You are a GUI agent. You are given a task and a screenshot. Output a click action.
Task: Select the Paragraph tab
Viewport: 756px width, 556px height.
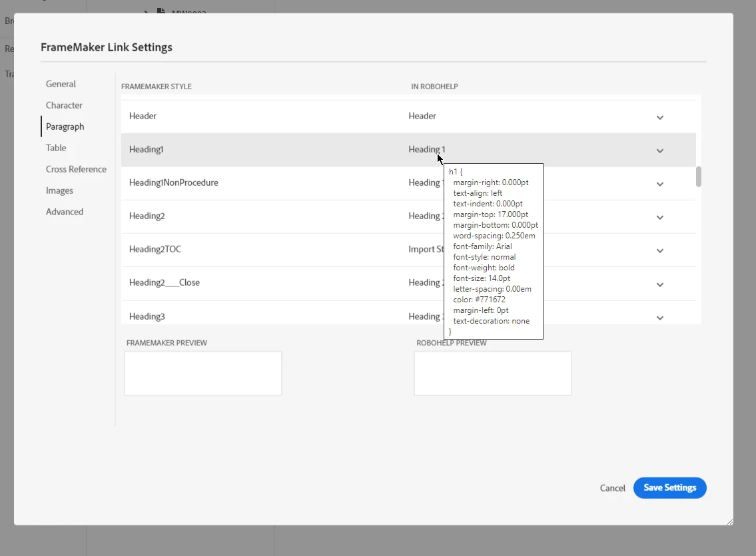coord(65,127)
